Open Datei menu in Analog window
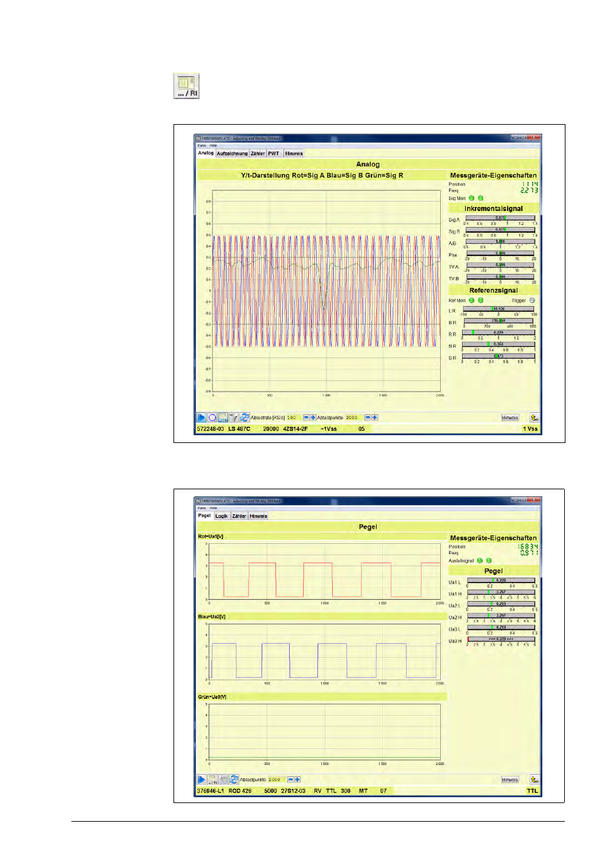Viewport: 613px width, 868px height. (202, 145)
